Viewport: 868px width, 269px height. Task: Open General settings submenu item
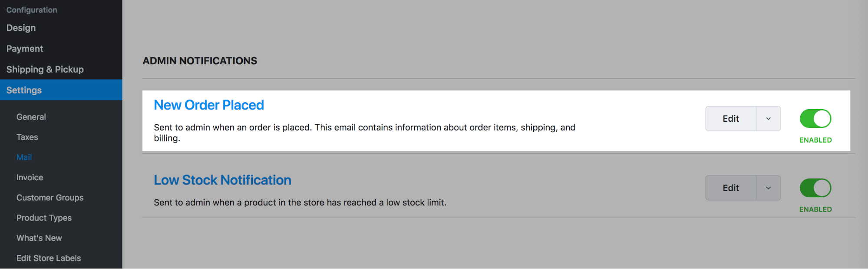coord(31,117)
